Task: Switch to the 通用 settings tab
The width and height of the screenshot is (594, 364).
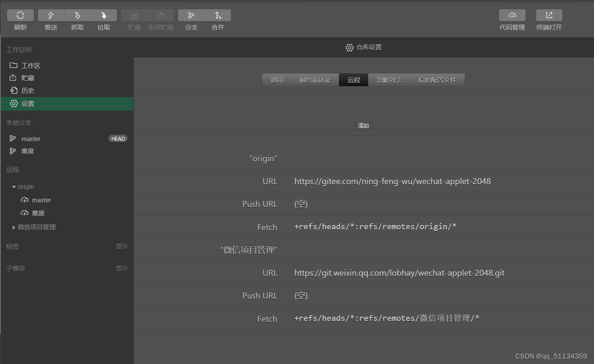Action: 277,80
